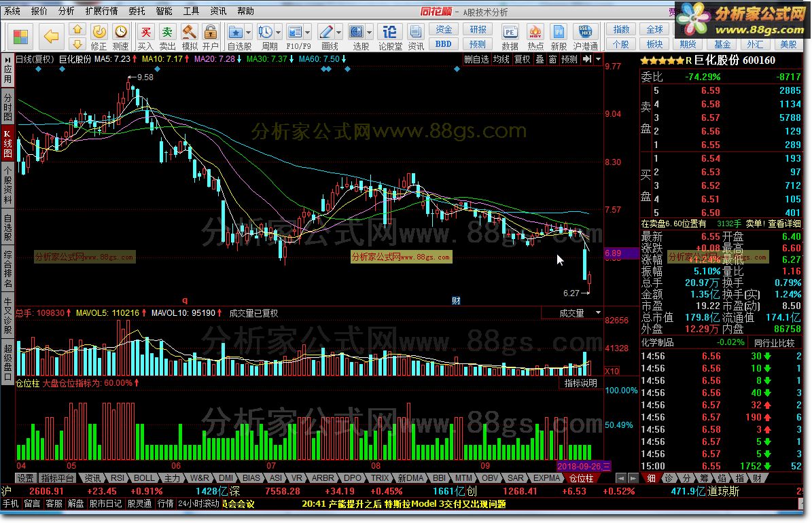Click the 指数 index button
This screenshot has width=812, height=523.
621,29
